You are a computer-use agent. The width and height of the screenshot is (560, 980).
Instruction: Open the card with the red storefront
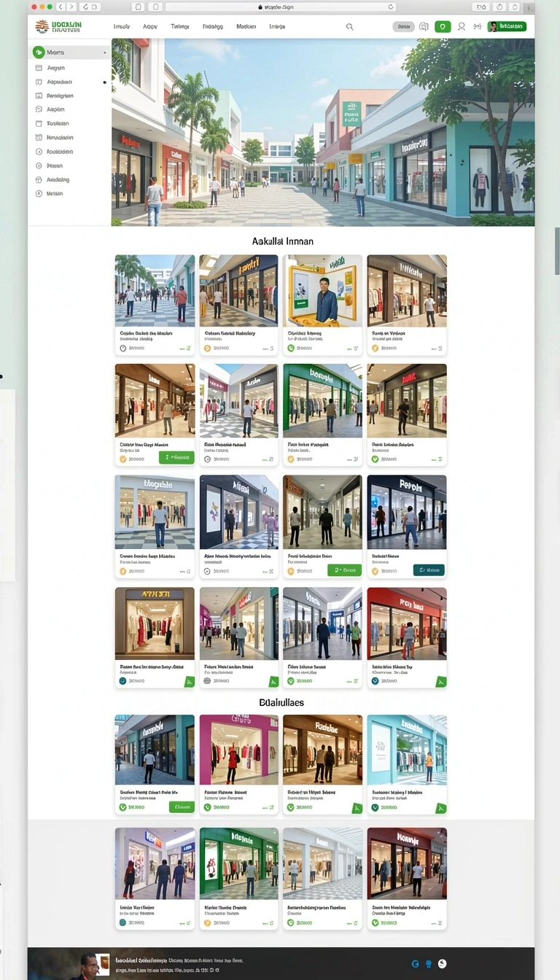click(407, 638)
